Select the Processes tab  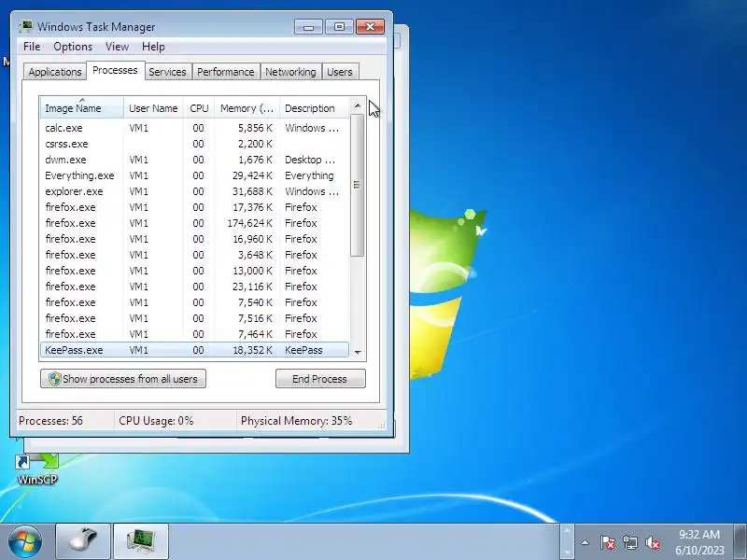pos(115,70)
